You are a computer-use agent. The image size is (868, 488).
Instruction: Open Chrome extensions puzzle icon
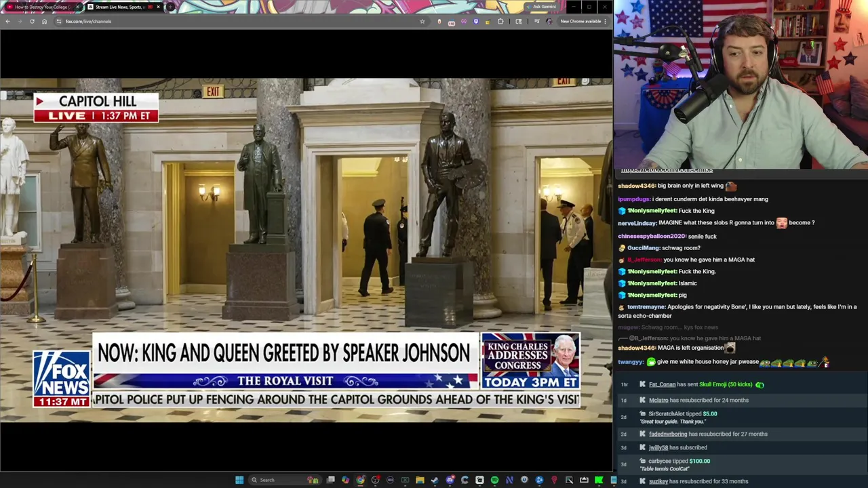[x=500, y=21]
